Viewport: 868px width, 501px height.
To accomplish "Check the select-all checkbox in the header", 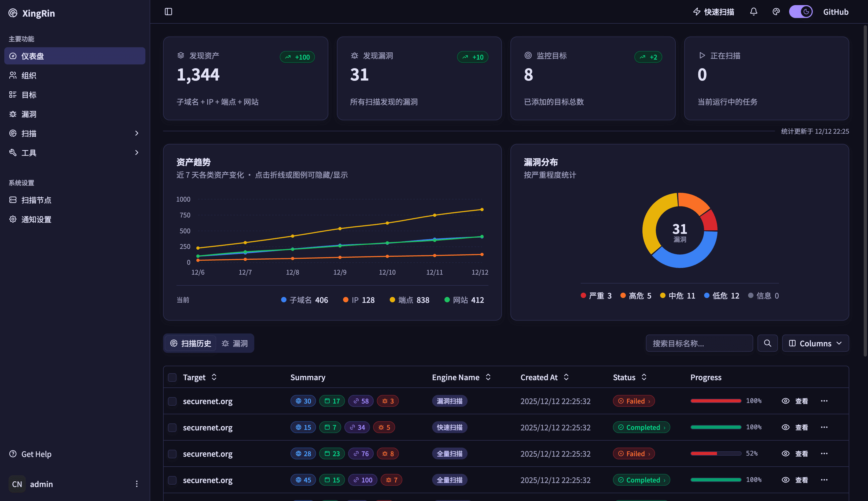I will (172, 377).
